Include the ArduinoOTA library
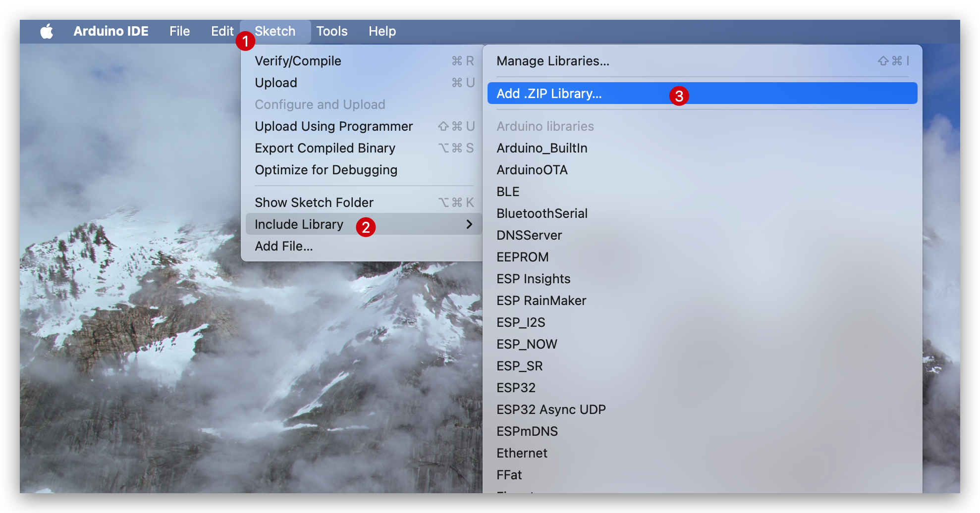The height and width of the screenshot is (513, 980). coord(702,170)
